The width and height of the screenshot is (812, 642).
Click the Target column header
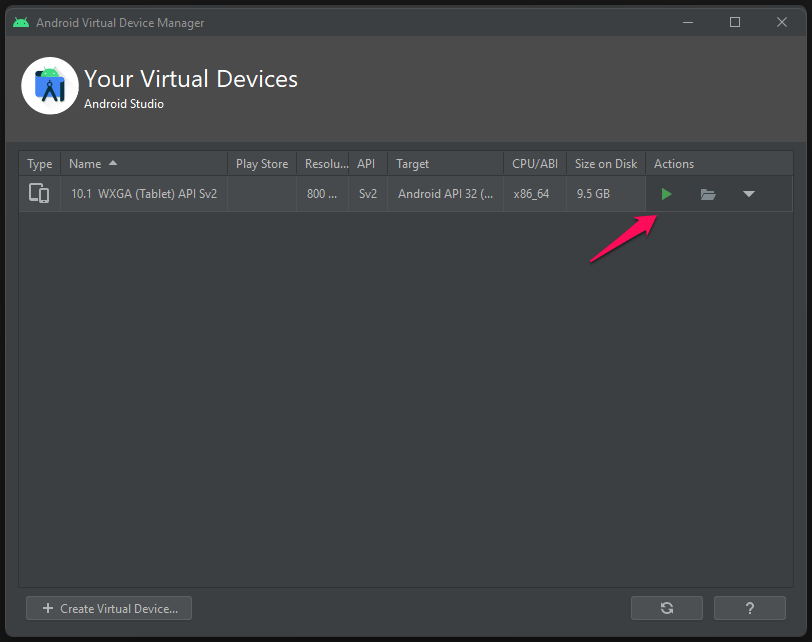tap(445, 164)
